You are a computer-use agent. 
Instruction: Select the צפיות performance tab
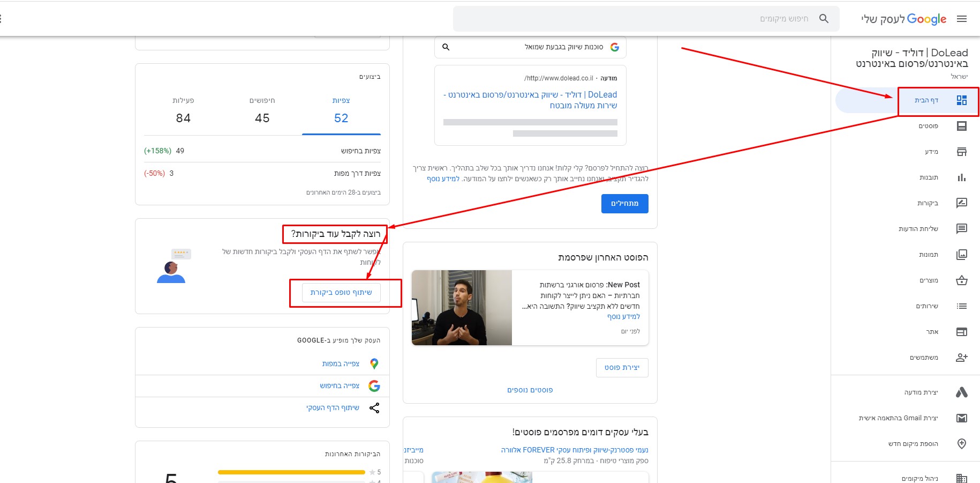pyautogui.click(x=341, y=112)
